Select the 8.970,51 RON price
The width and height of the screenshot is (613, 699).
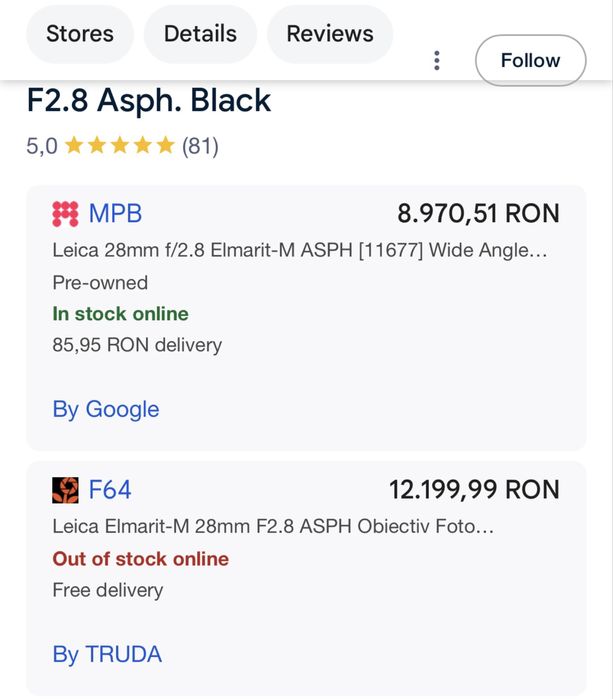pos(478,213)
